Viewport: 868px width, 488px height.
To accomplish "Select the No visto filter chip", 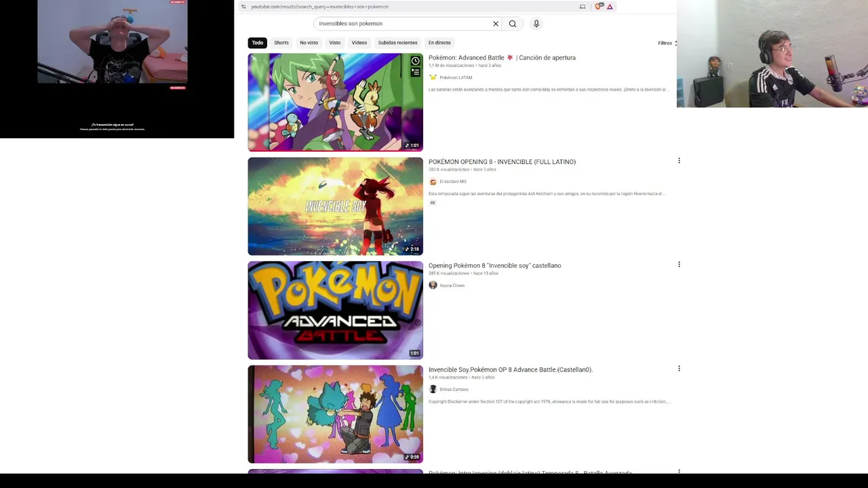I will click(x=309, y=43).
